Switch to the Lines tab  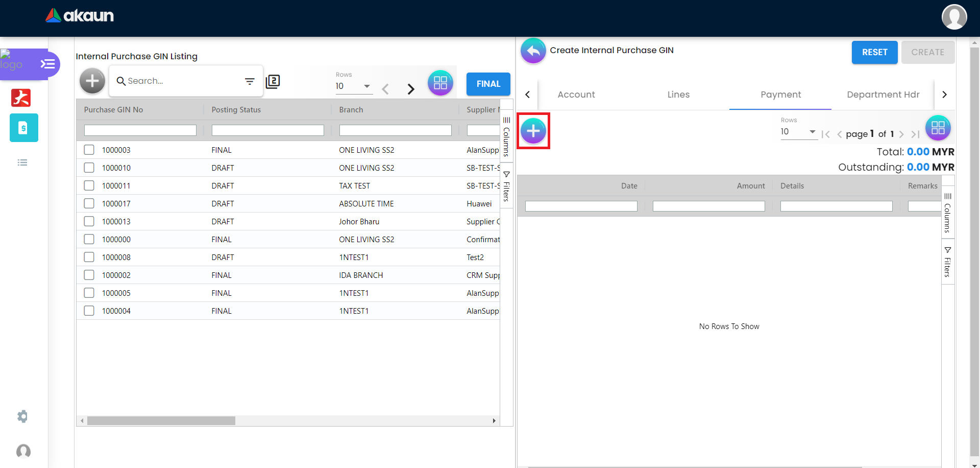678,95
